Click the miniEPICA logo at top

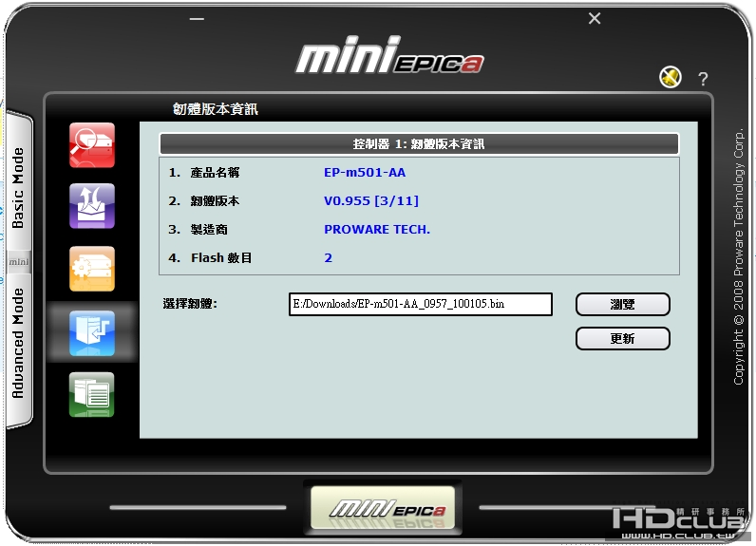tap(389, 55)
